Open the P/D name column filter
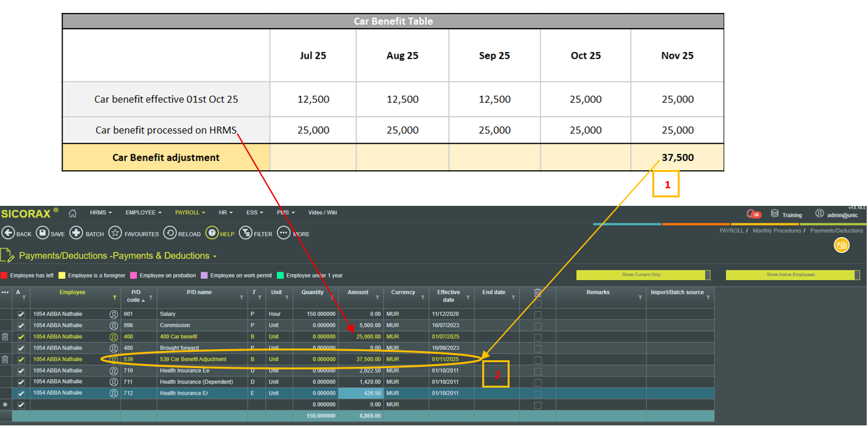 [x=243, y=298]
